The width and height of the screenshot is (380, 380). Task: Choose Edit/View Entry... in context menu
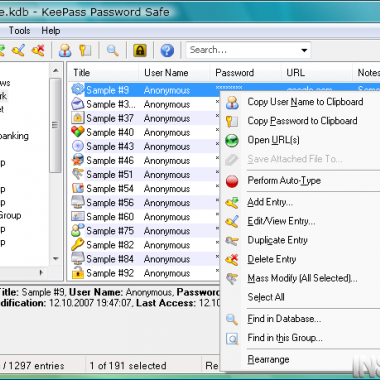pos(281,221)
